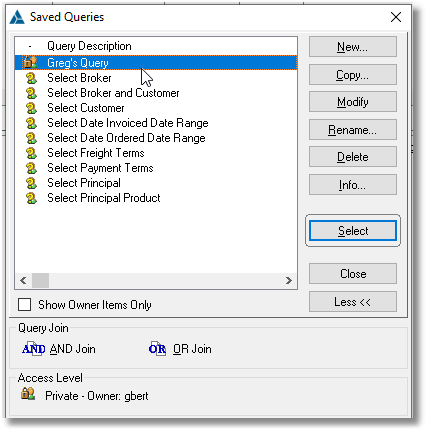This screenshot has width=427, height=432.
Task: Click the Query Description column header
Action: pos(89,46)
